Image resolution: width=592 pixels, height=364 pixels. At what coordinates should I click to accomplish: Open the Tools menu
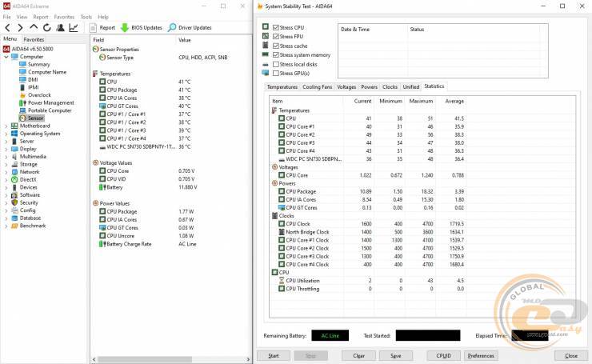click(x=86, y=17)
